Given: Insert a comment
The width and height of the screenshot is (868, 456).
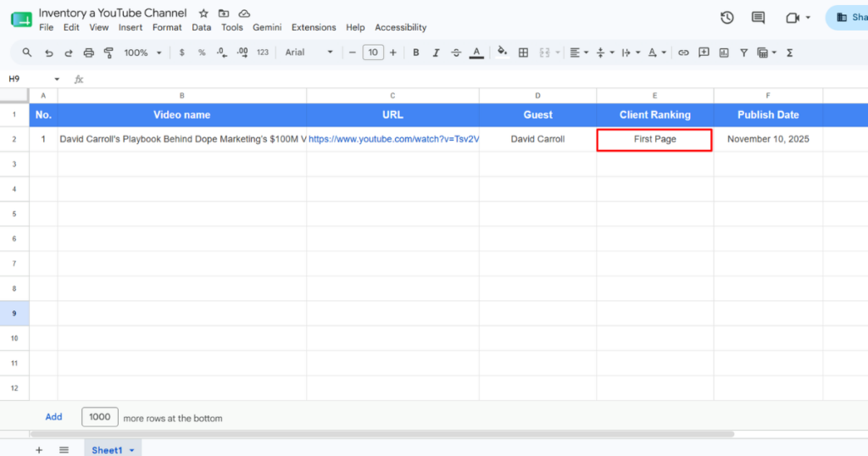Looking at the screenshot, I should pos(704,53).
